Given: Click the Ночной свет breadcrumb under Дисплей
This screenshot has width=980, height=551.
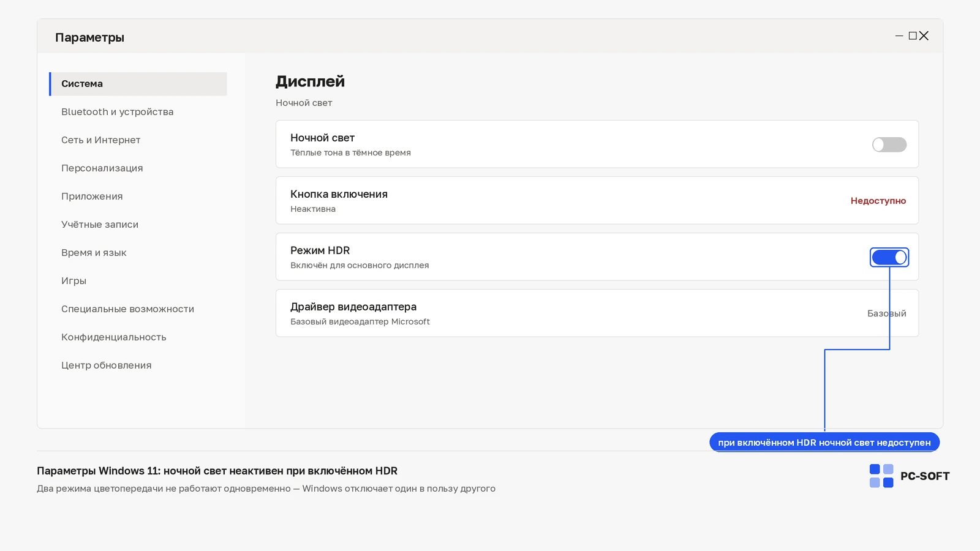Looking at the screenshot, I should 304,103.
